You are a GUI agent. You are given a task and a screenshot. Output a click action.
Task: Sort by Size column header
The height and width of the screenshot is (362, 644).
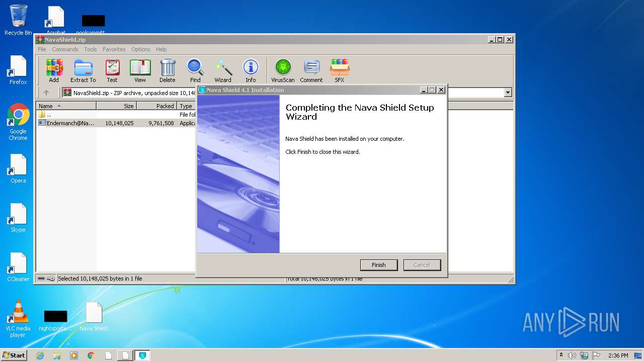[x=116, y=106]
